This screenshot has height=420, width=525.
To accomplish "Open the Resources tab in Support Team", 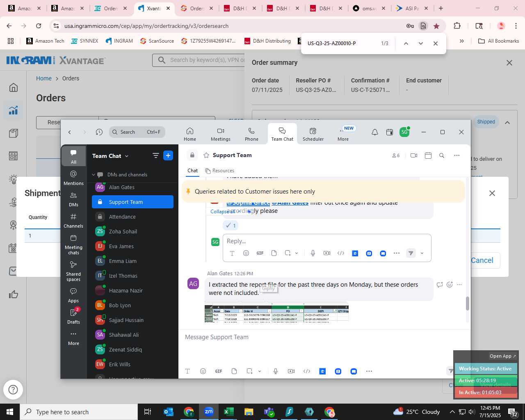I will click(x=220, y=171).
